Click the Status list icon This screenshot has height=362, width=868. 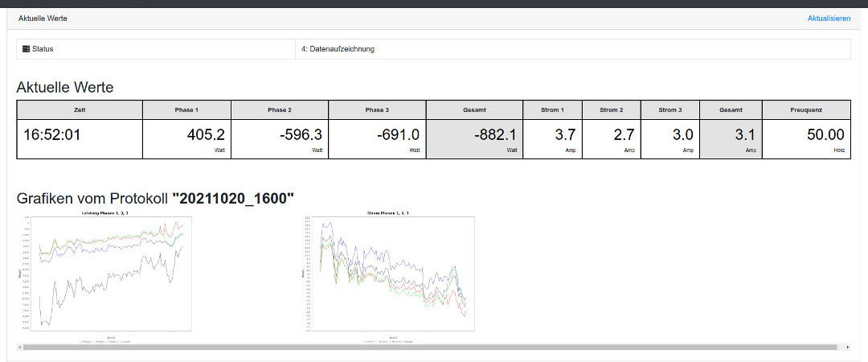[x=26, y=49]
